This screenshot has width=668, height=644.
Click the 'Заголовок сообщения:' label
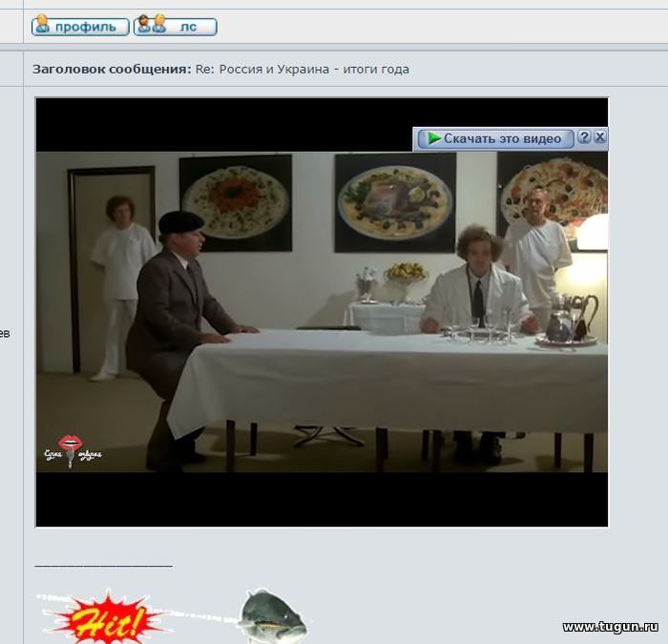click(112, 69)
